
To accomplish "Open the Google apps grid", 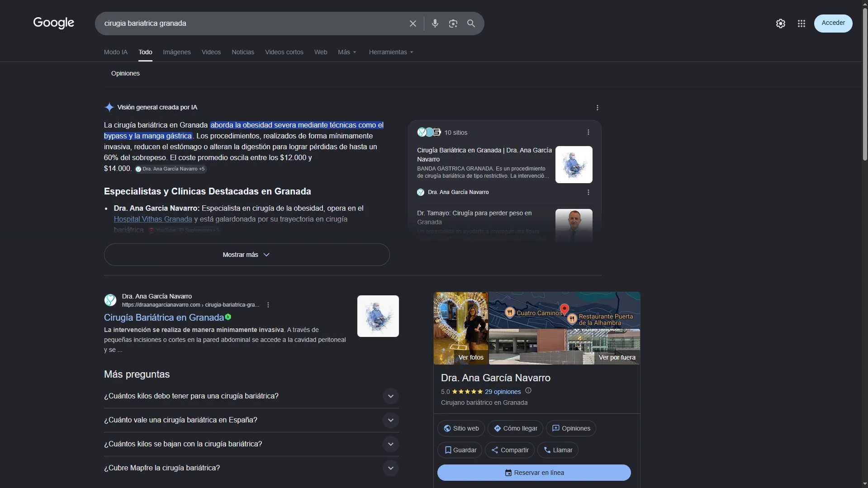I will (x=801, y=24).
